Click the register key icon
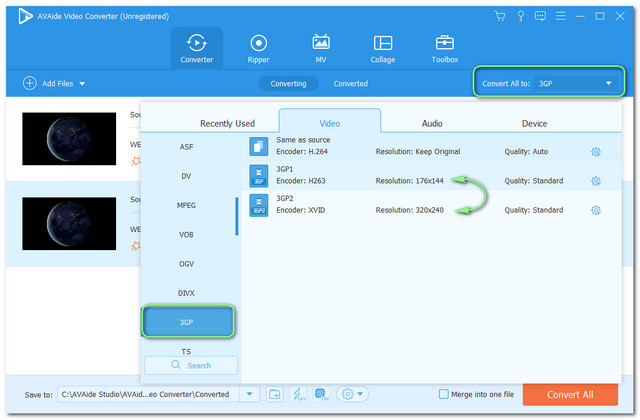The image size is (640, 420). [x=520, y=16]
